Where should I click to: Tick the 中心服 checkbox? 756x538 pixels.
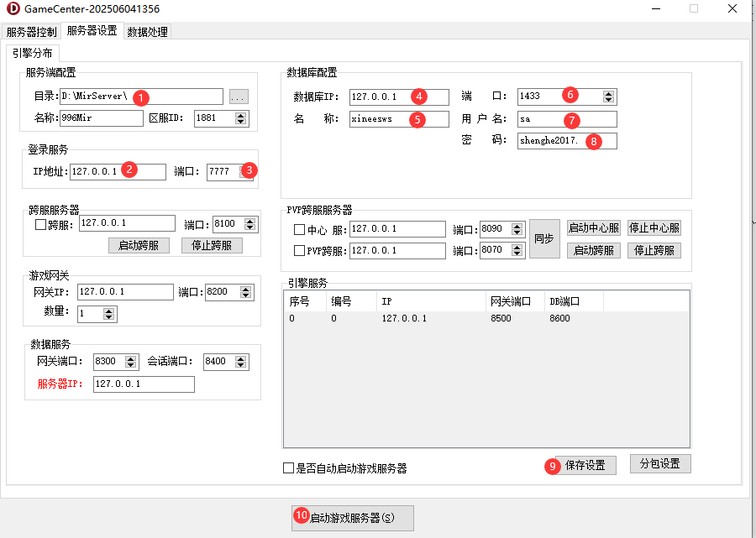[x=299, y=229]
